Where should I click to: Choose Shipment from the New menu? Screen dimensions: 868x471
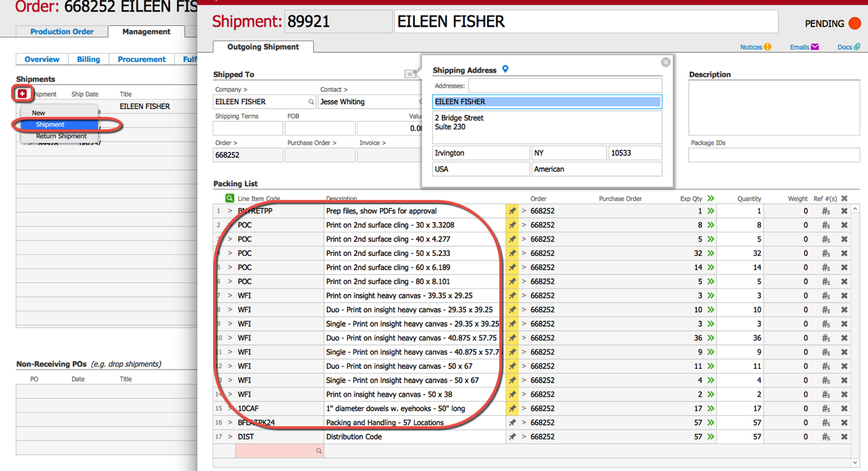58,125
